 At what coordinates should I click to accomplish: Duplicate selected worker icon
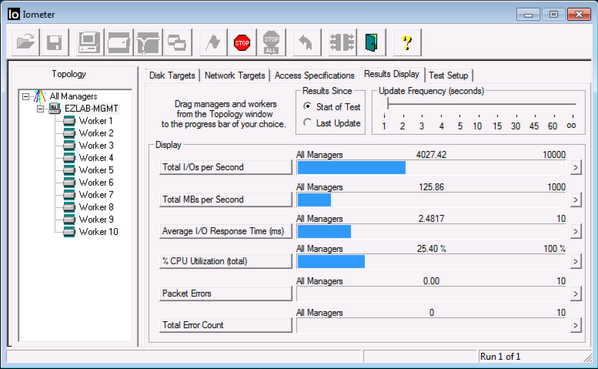(x=177, y=42)
